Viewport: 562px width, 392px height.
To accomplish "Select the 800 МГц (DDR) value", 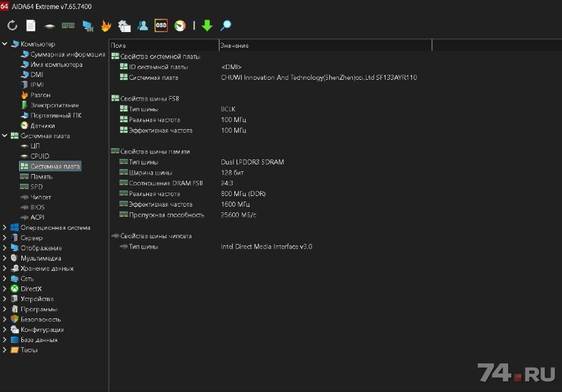I will click(x=243, y=194).
